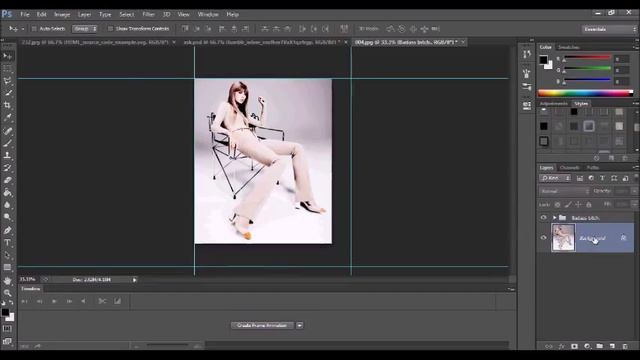Toggle Quick Mask mode icon

tap(7, 329)
